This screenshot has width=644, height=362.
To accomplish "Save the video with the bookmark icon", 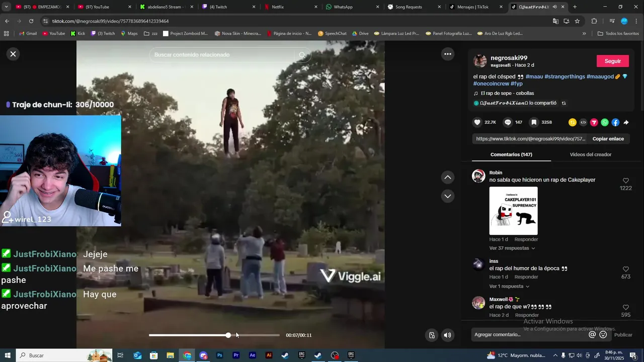I will point(534,122).
